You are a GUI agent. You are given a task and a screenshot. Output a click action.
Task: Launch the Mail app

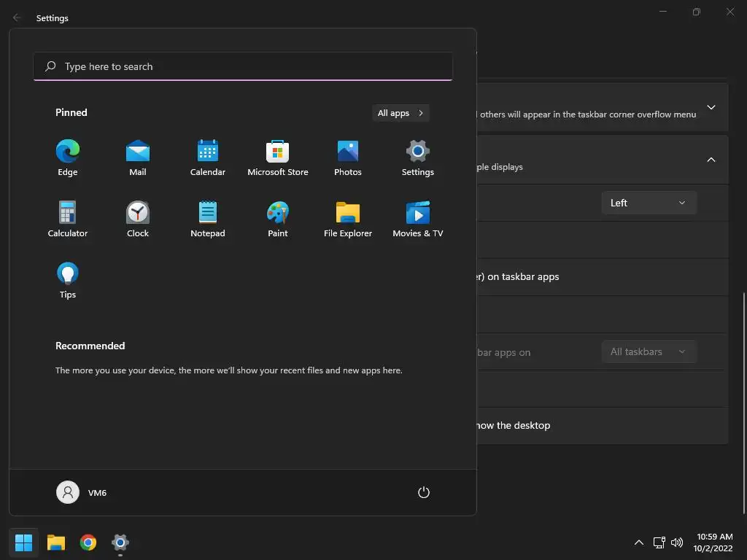click(x=138, y=158)
